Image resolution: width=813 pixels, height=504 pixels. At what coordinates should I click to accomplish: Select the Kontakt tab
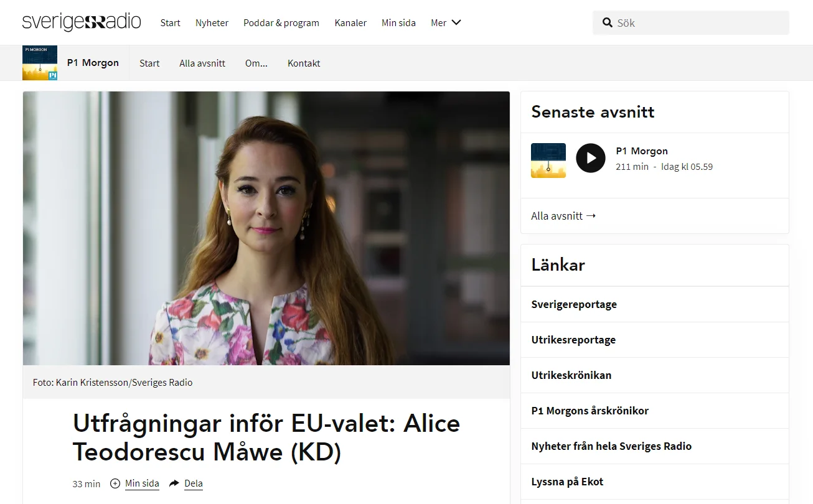(x=304, y=63)
